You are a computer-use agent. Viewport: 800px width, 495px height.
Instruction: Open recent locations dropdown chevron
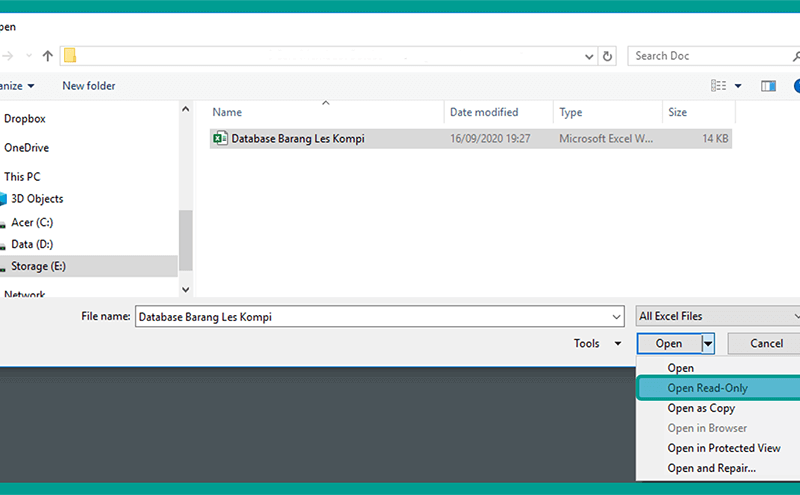(29, 56)
